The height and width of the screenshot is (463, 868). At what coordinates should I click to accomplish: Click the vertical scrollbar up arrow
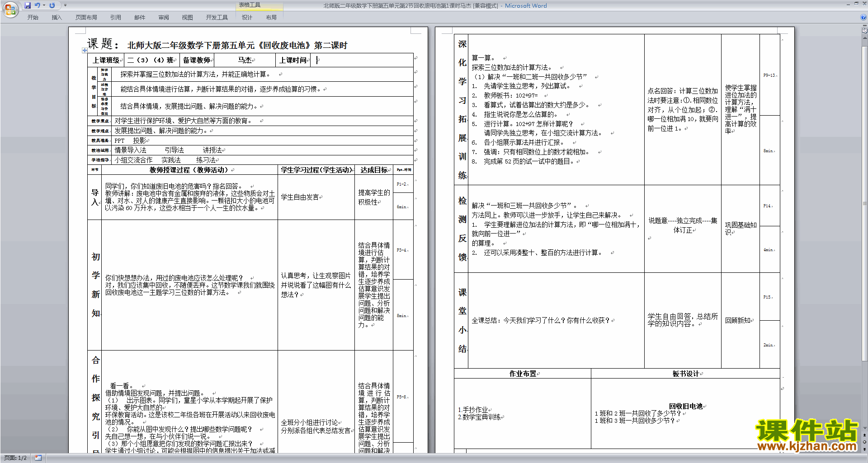865,38
